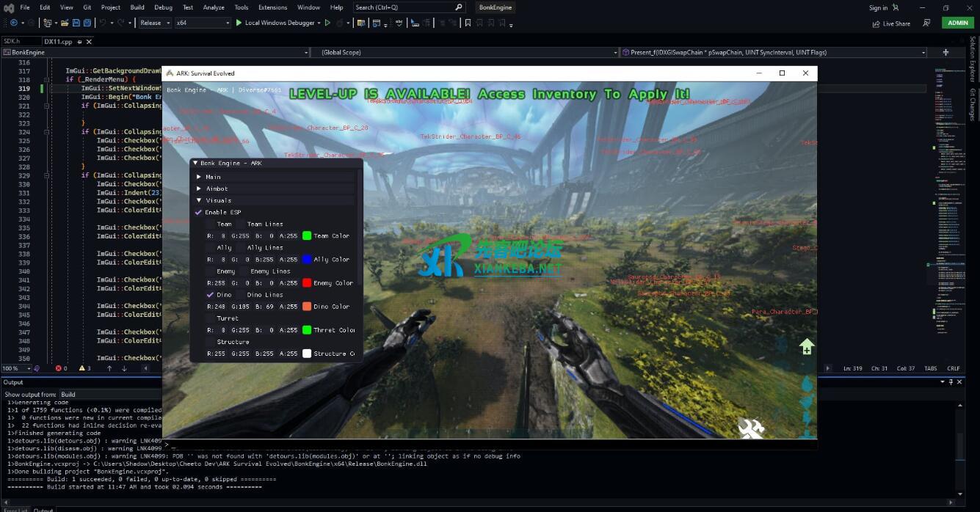The image size is (980, 512).
Task: Click the Live Share icon
Action: 876,23
